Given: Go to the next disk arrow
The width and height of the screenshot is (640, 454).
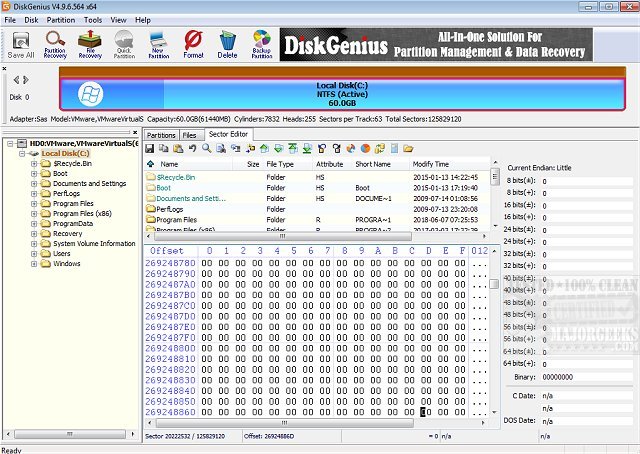Looking at the screenshot, I should (25, 78).
